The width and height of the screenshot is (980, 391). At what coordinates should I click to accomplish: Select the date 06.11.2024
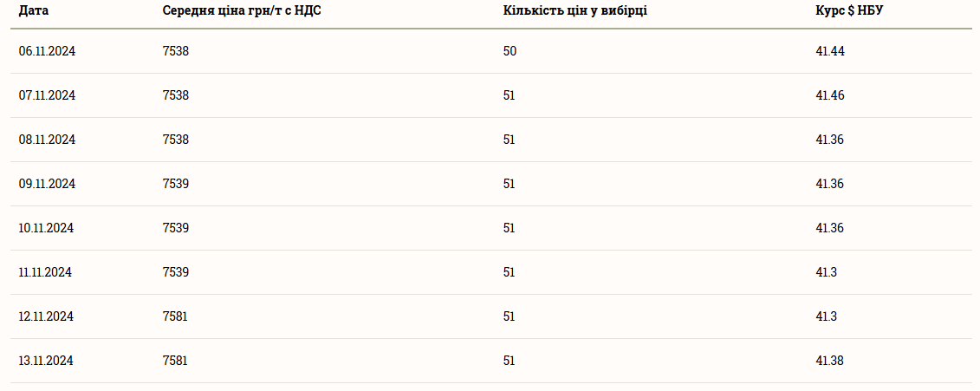tap(47, 51)
